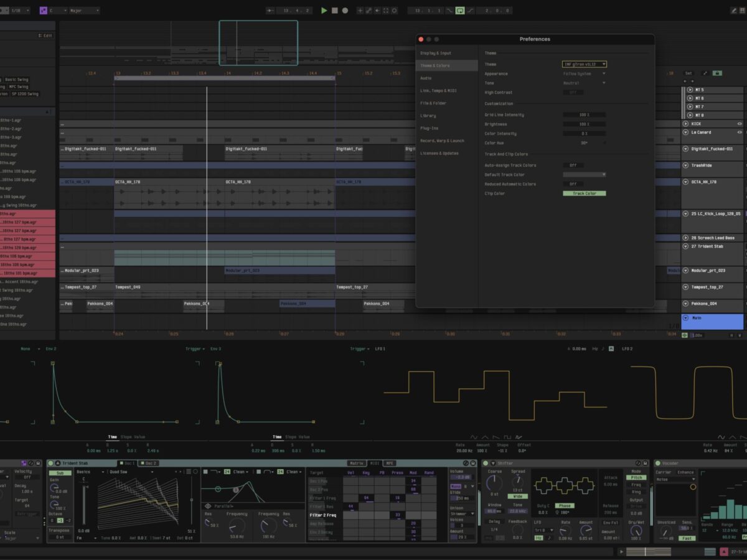747x560 pixels.
Task: Click the Track Color clip color button
Action: click(x=584, y=194)
